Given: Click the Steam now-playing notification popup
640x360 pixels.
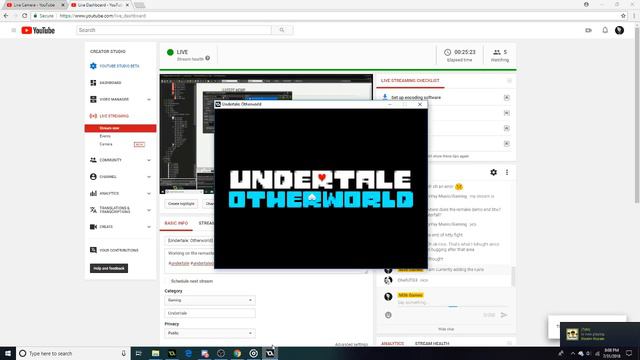Looking at the screenshot, I should [x=600, y=334].
